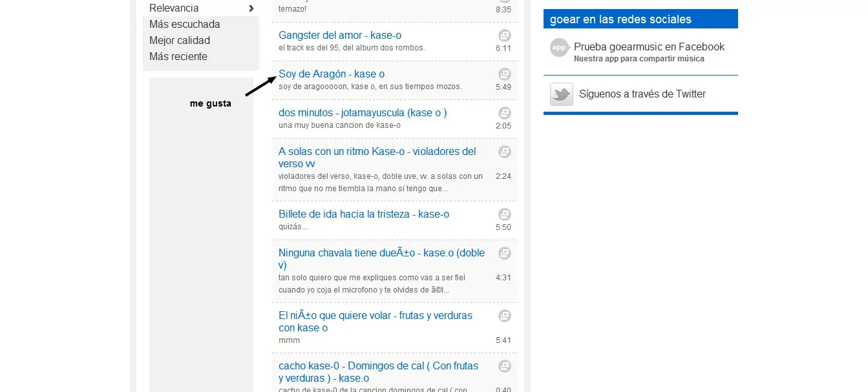Sort results by Más reciente
868x392 pixels.
coord(178,57)
